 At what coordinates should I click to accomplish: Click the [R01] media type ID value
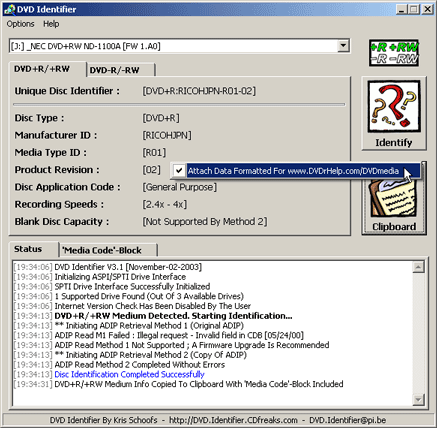154,153
